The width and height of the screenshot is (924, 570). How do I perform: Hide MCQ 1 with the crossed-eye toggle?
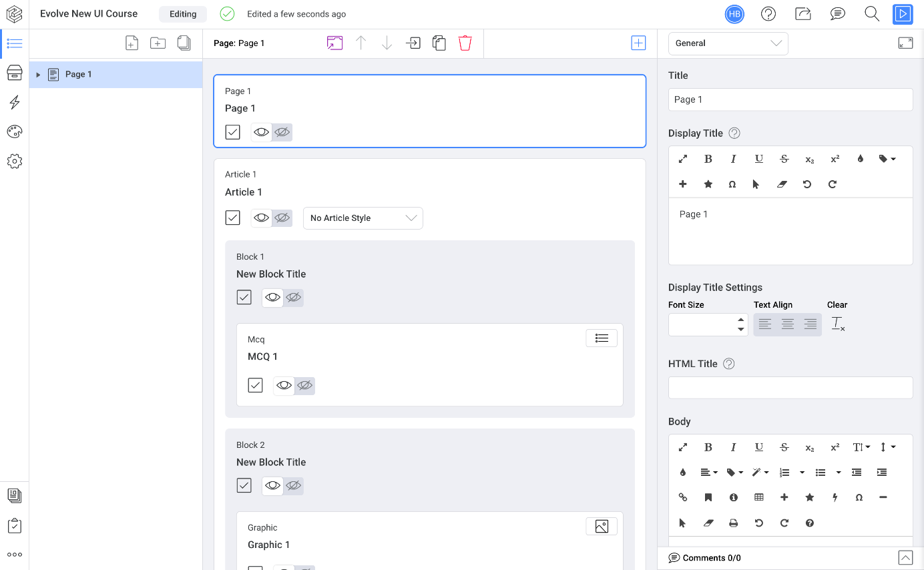(304, 385)
